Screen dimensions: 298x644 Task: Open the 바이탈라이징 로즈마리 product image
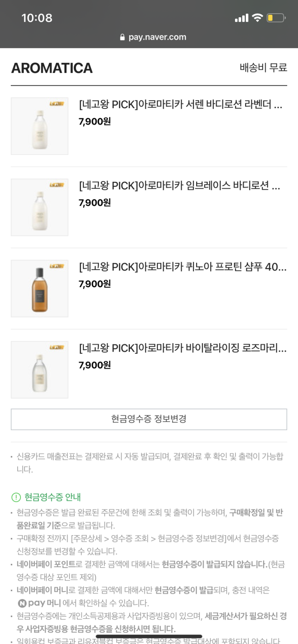coord(39,370)
